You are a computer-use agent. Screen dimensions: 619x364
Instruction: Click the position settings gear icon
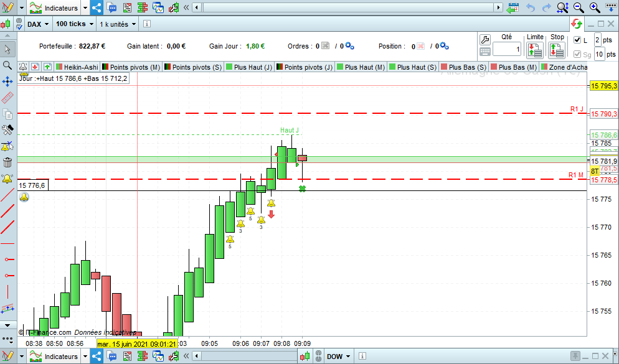444,46
